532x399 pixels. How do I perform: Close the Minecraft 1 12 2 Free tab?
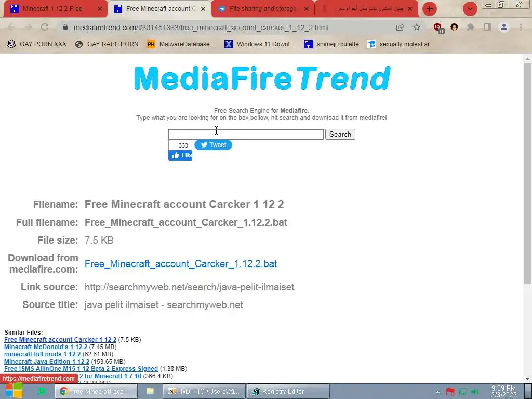tap(99, 9)
